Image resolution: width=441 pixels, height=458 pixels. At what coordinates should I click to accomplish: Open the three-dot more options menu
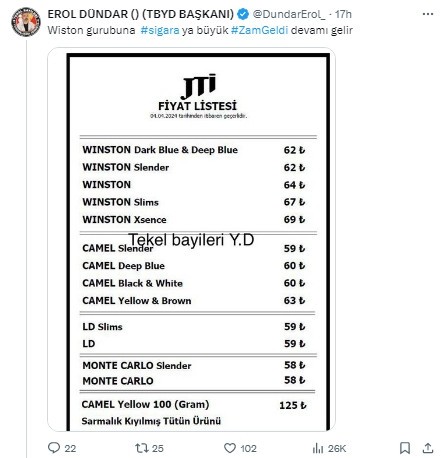pos(428,14)
